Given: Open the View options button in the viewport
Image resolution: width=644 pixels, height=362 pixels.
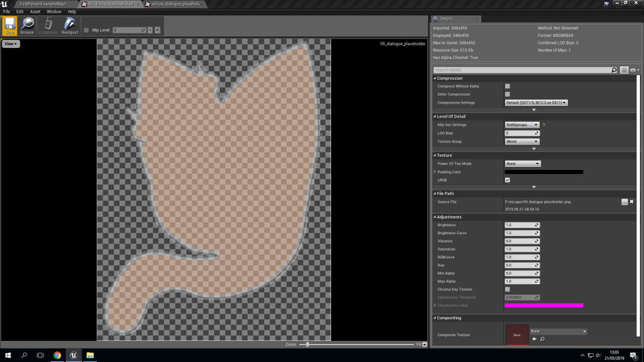Looking at the screenshot, I should coord(11,44).
